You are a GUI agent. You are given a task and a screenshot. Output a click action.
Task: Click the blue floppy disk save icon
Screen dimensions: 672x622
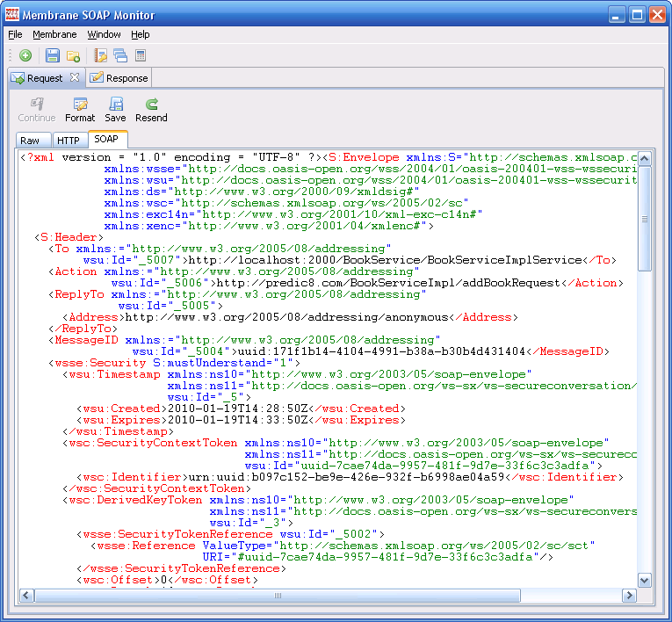pyautogui.click(x=53, y=55)
